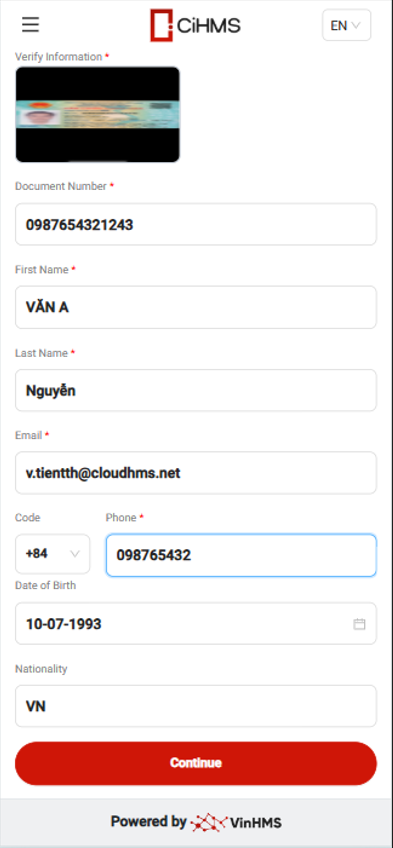Viewport: 393px width, 848px height.
Task: Click the Date of Birth field
Action: click(196, 624)
